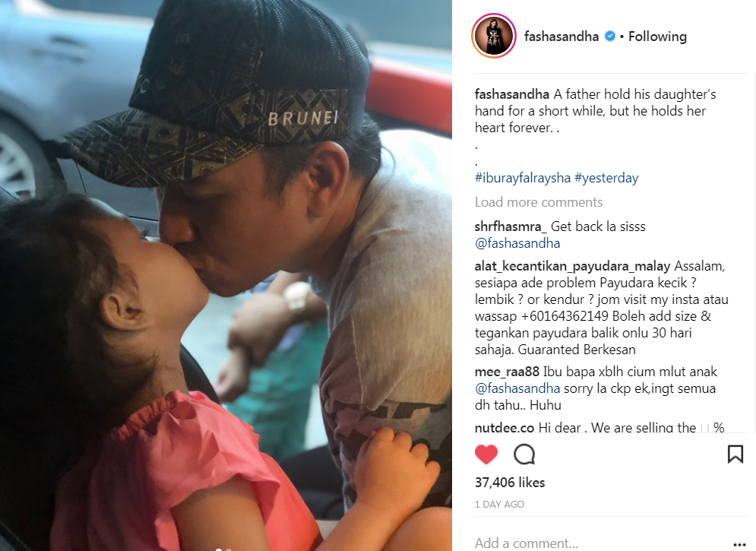Open the #yesterday hashtag
The height and width of the screenshot is (551, 756).
606,178
